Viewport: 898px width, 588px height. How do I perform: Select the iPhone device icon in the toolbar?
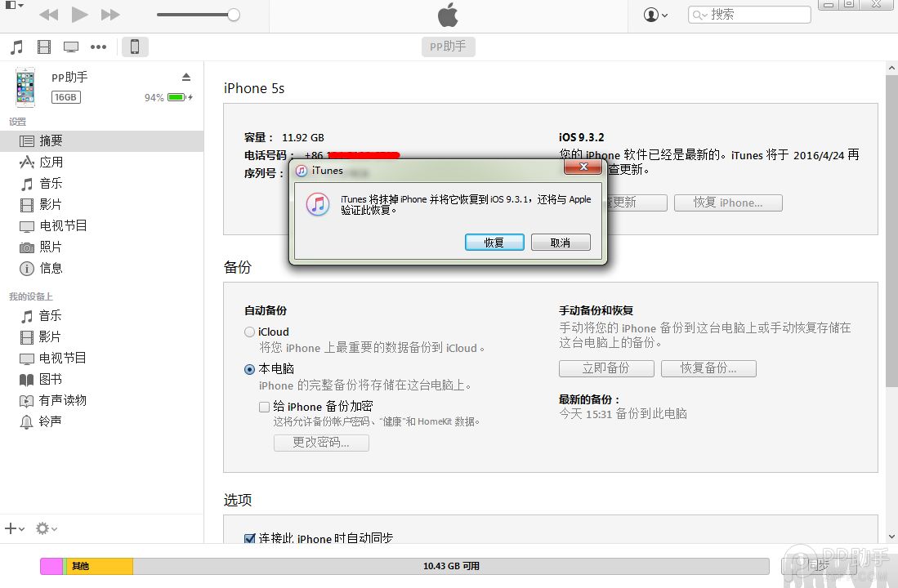click(134, 47)
